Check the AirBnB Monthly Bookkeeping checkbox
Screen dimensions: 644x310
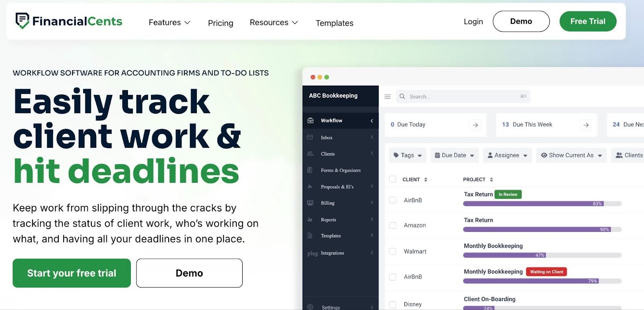(x=393, y=277)
